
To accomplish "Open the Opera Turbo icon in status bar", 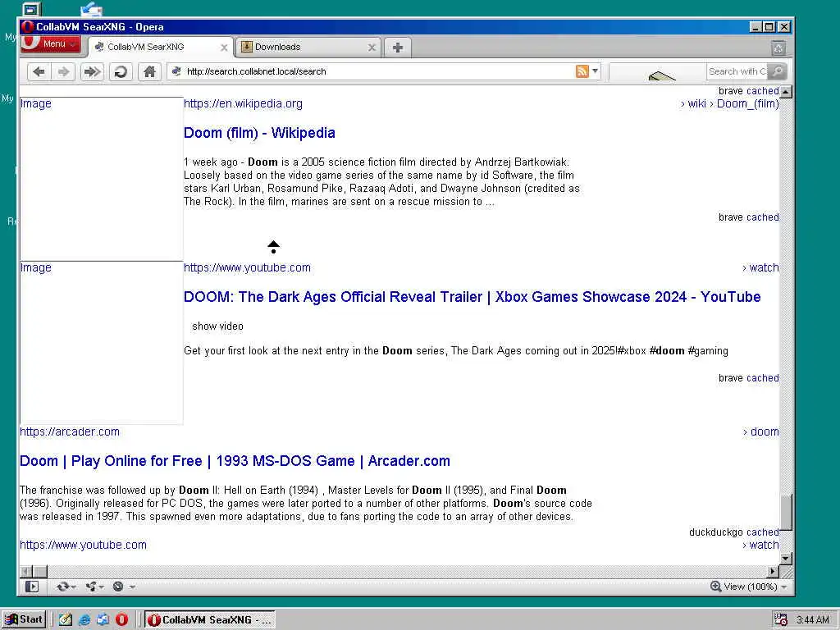I will (118, 587).
